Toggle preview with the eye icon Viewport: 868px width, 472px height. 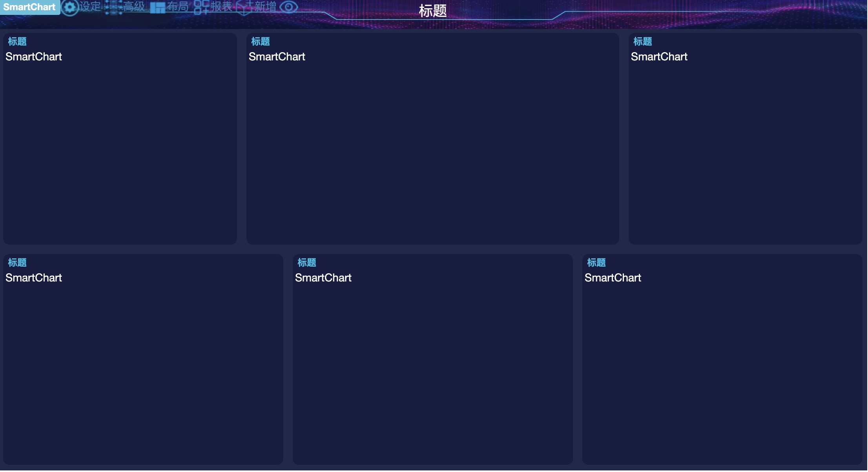point(289,7)
